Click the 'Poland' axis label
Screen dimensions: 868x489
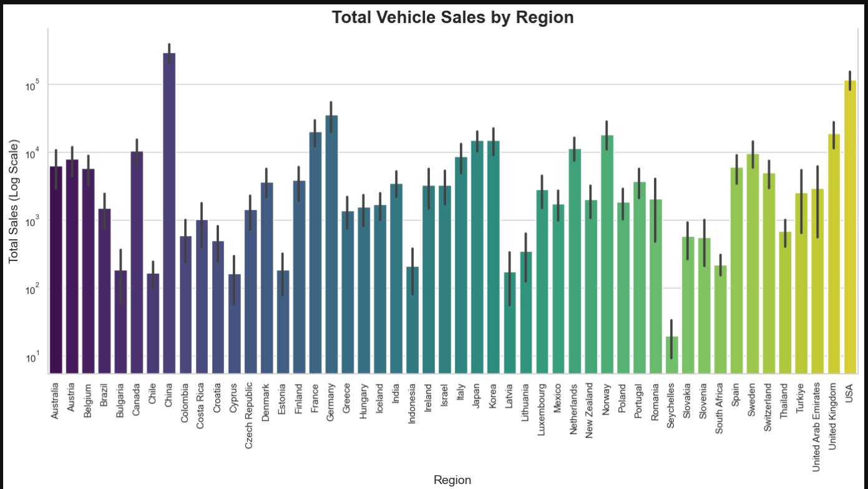click(623, 397)
